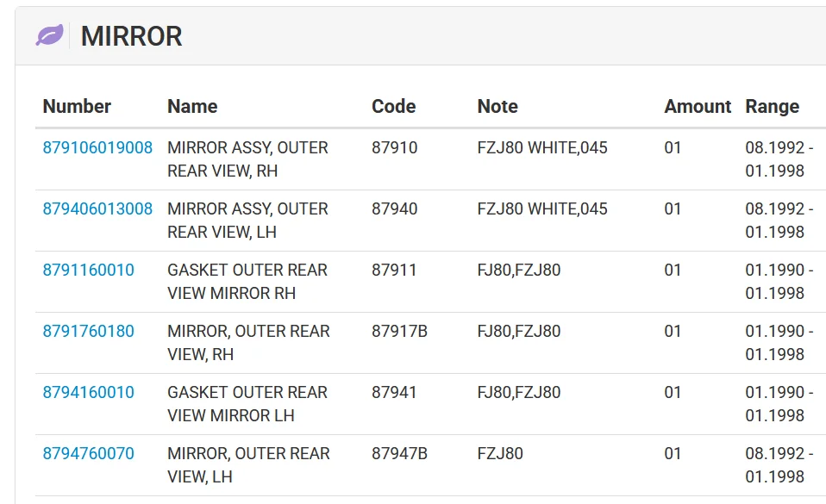Viewport: 826px width, 504px height.
Task: Open part number 8794160010 link
Action: point(89,392)
